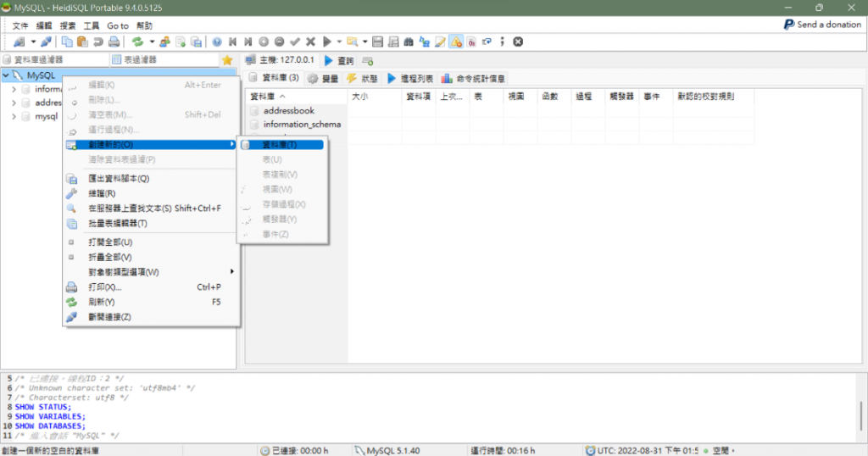The height and width of the screenshot is (456, 868).
Task: Click the post changes checkmark icon
Action: 295,42
